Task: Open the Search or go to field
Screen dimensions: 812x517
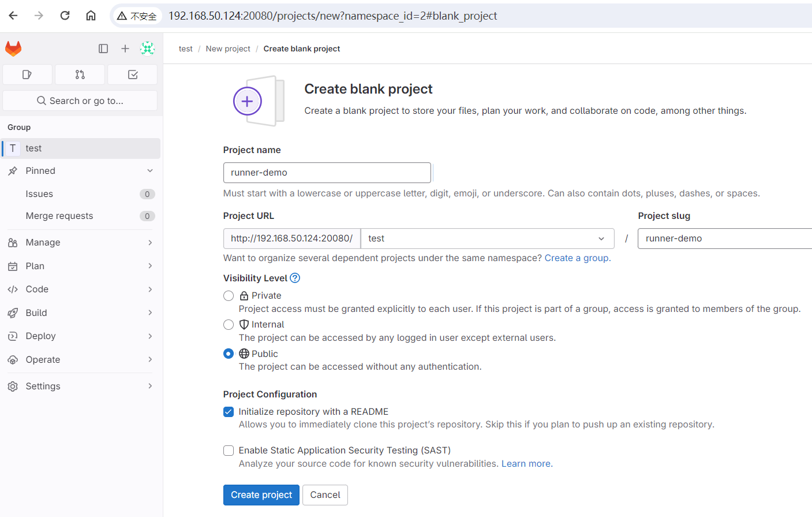Action: pos(80,101)
